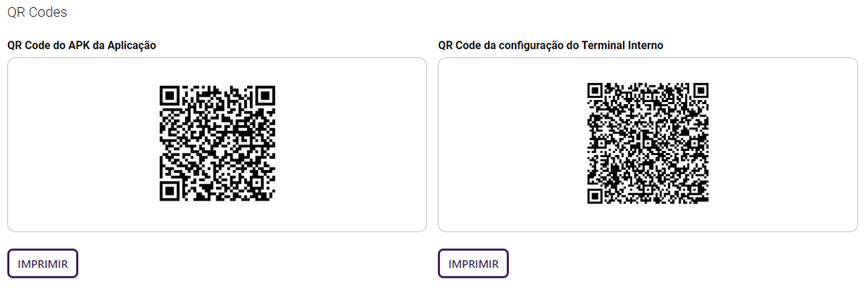This screenshot has height=287, width=868.
Task: Click IMPRIMIR below the APK QR code
Action: [43, 264]
